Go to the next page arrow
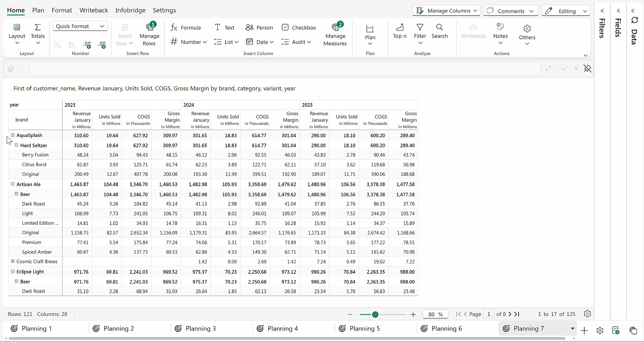Viewport: 644px width, 342px height. pyautogui.click(x=510, y=314)
